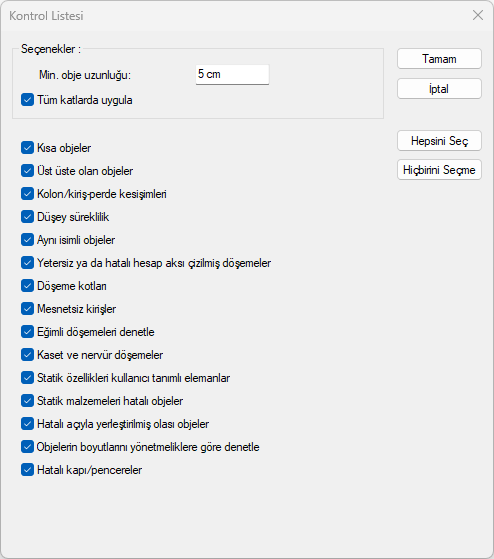Toggle Hatalı açıyla yerleştirilmiş olası objeler
The height and width of the screenshot is (559, 494).
(27, 424)
